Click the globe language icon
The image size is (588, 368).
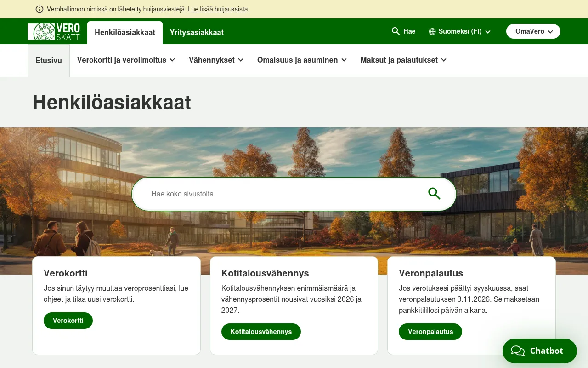(x=432, y=31)
